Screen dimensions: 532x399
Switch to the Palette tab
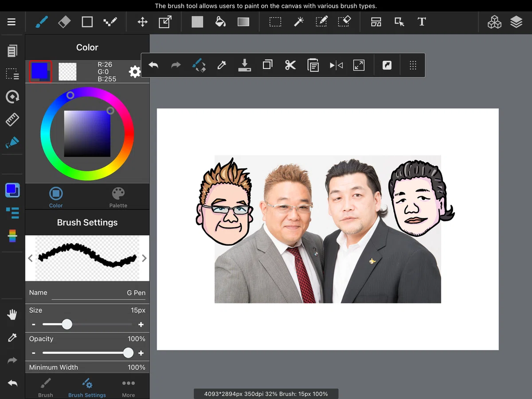118,197
